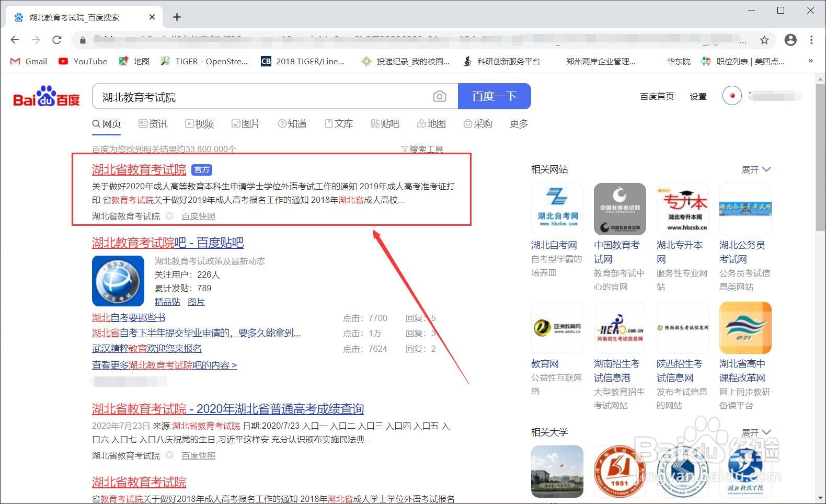This screenshot has height=504, width=826.
Task: Open the Chrome profile avatar icon
Action: [790, 40]
